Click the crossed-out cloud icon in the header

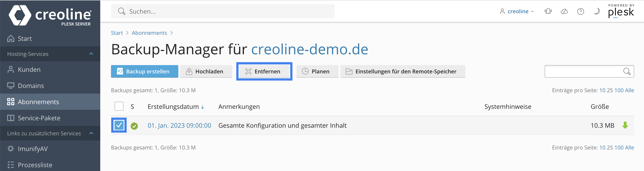tap(564, 11)
